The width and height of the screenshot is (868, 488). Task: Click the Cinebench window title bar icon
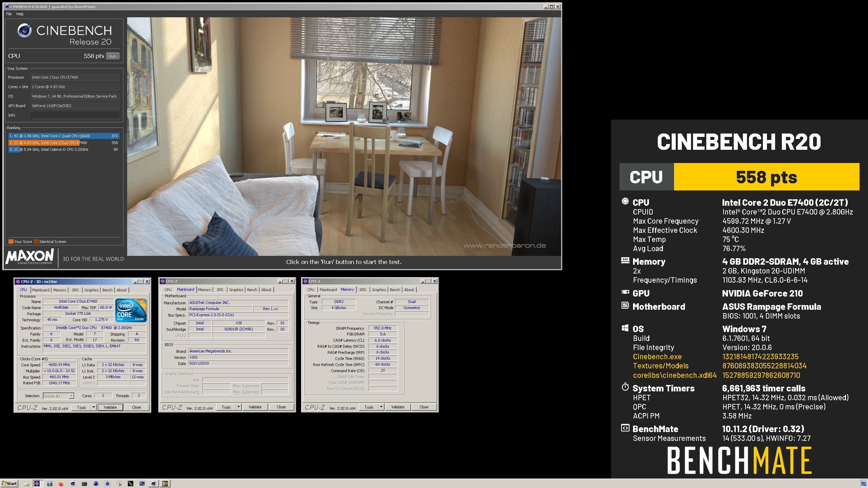pyautogui.click(x=7, y=6)
